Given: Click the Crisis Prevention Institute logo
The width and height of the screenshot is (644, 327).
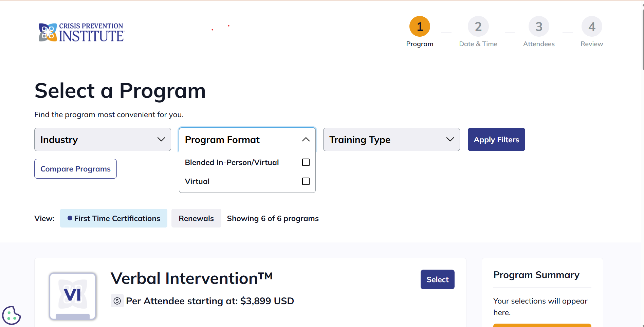Looking at the screenshot, I should pyautogui.click(x=80, y=32).
